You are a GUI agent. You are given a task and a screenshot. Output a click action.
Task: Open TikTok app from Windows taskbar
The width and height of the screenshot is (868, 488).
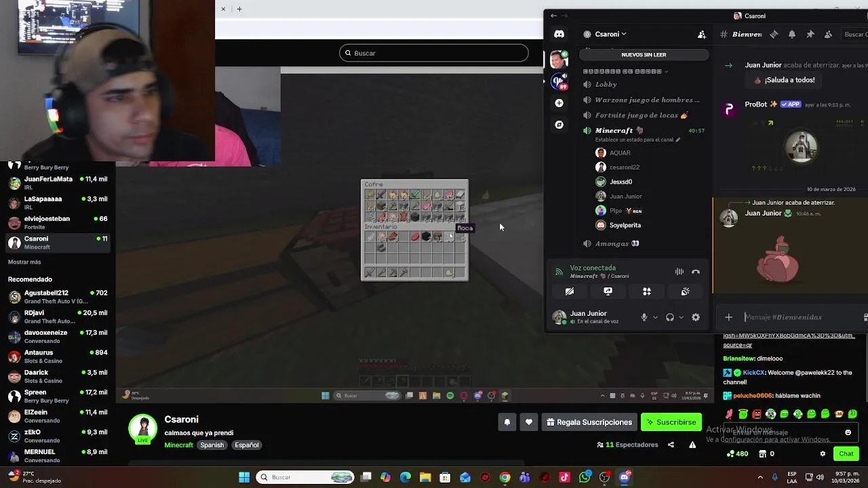coord(564,477)
